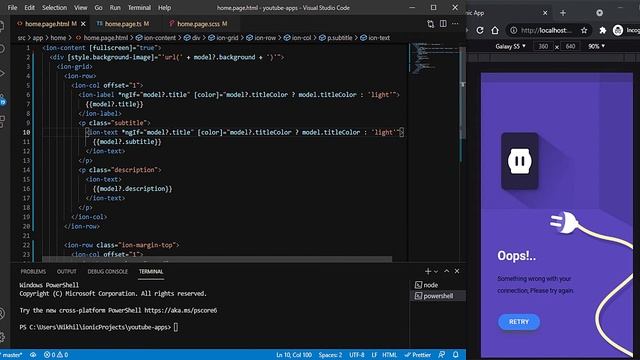
Task: Maximize the terminal panel size
Action: pyautogui.click(x=447, y=271)
